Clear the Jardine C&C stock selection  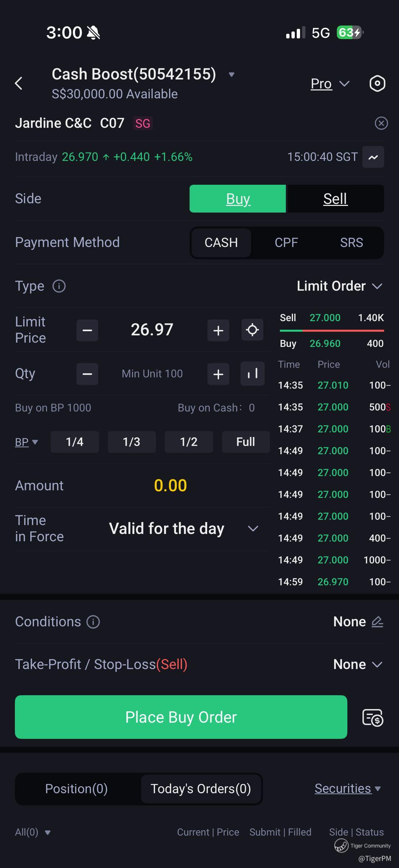[381, 123]
